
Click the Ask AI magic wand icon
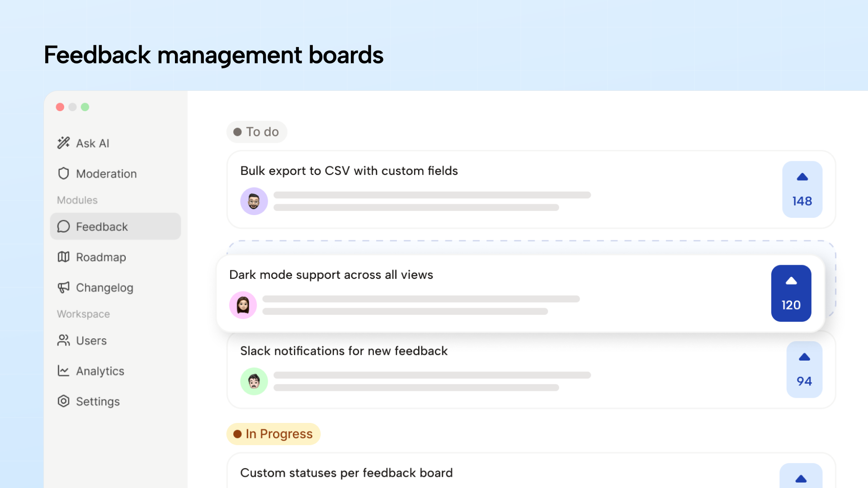63,143
